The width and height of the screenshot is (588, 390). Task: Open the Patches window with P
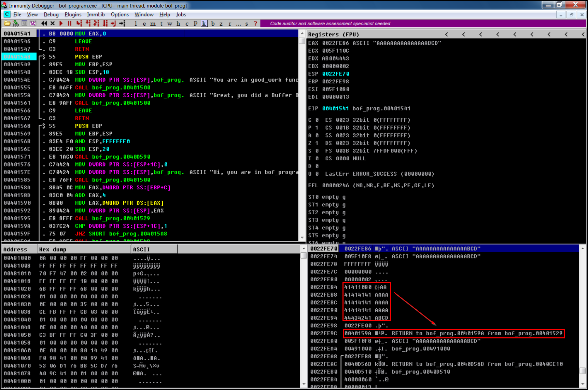pyautogui.click(x=195, y=24)
